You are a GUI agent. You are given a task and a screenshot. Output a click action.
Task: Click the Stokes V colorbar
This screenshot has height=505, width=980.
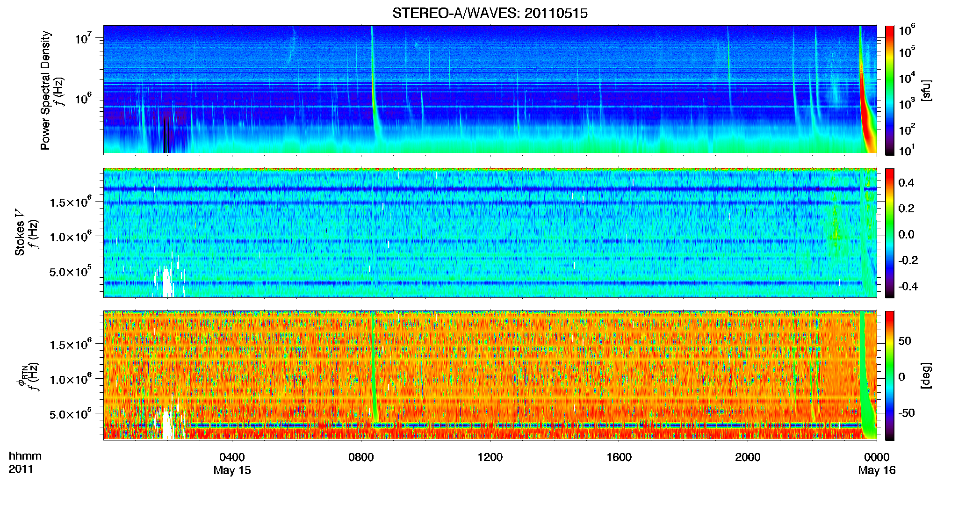point(890,233)
